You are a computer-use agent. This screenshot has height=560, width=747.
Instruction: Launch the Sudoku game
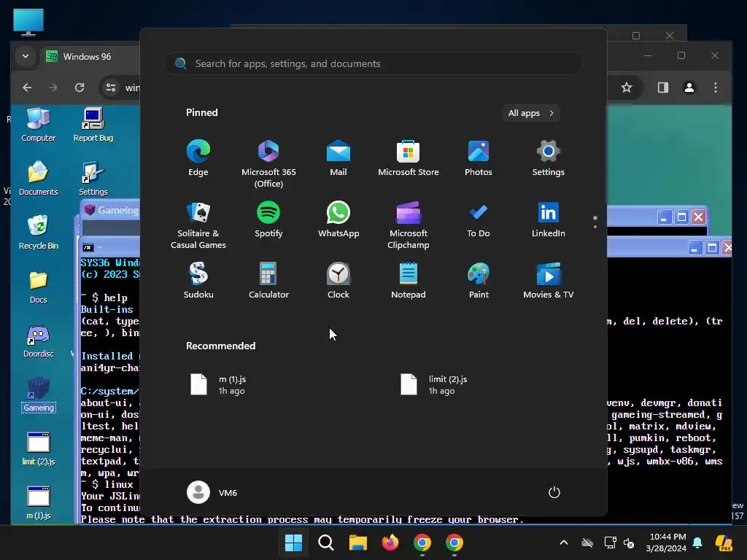click(198, 281)
